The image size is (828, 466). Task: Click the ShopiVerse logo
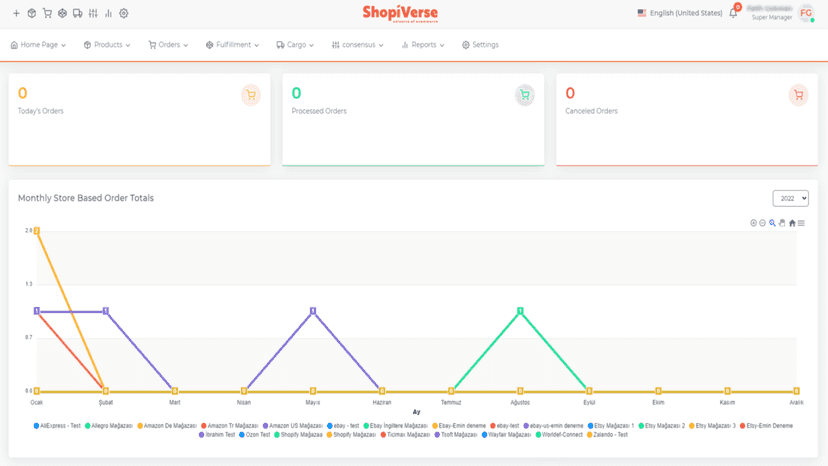[400, 13]
